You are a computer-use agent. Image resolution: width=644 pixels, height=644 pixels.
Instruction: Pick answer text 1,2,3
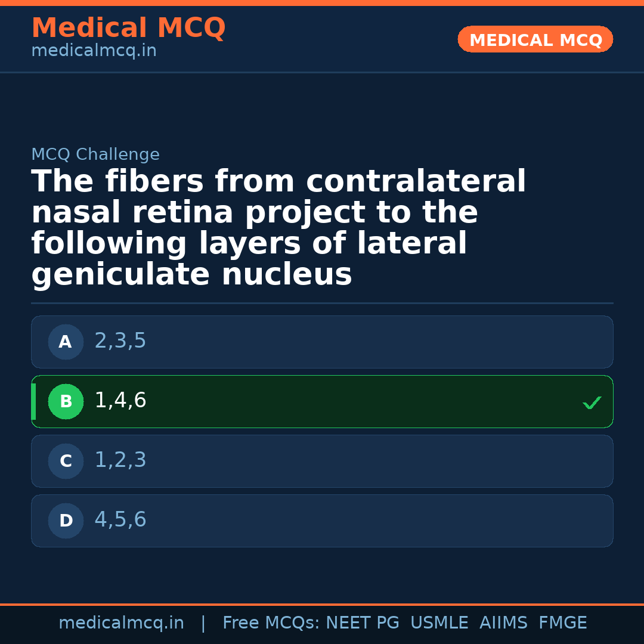pos(120,460)
